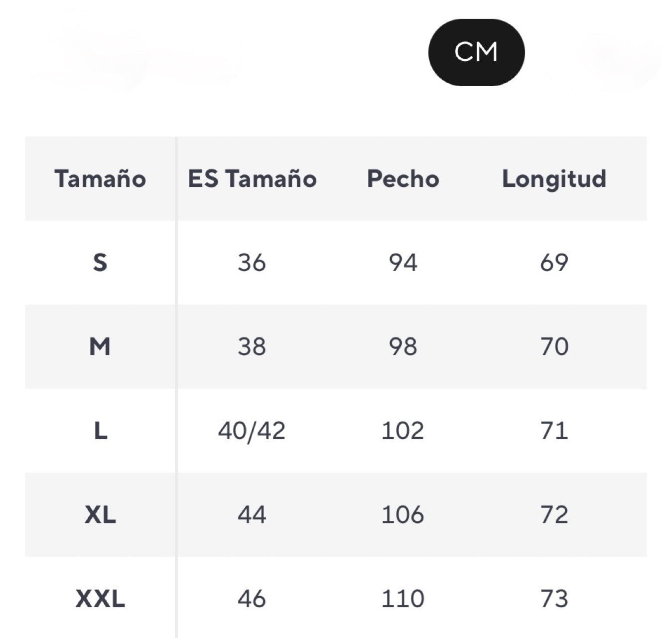Image resolution: width=672 pixels, height=638 pixels.
Task: Click the chest value 110 cell
Action: [x=403, y=599]
